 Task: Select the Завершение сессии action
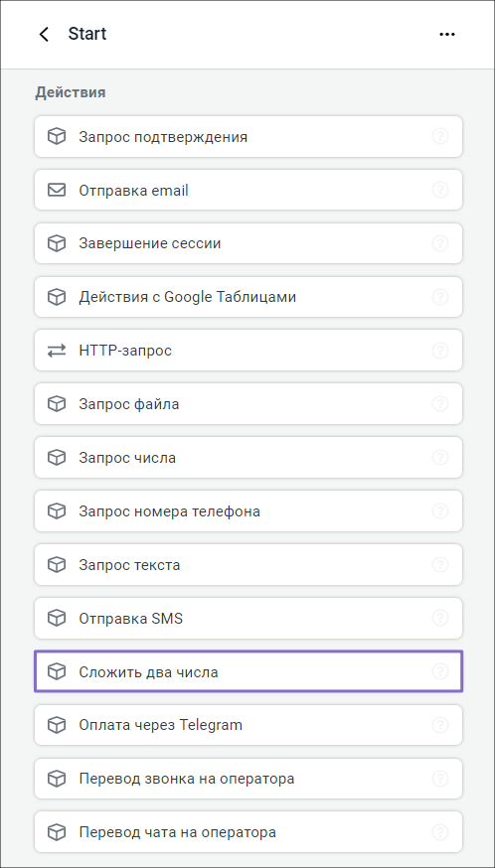coord(248,243)
